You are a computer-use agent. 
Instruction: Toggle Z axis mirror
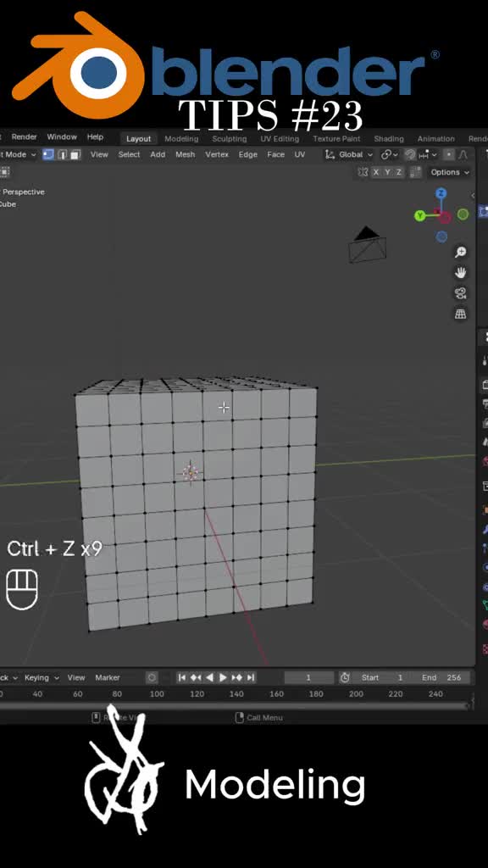coord(398,172)
